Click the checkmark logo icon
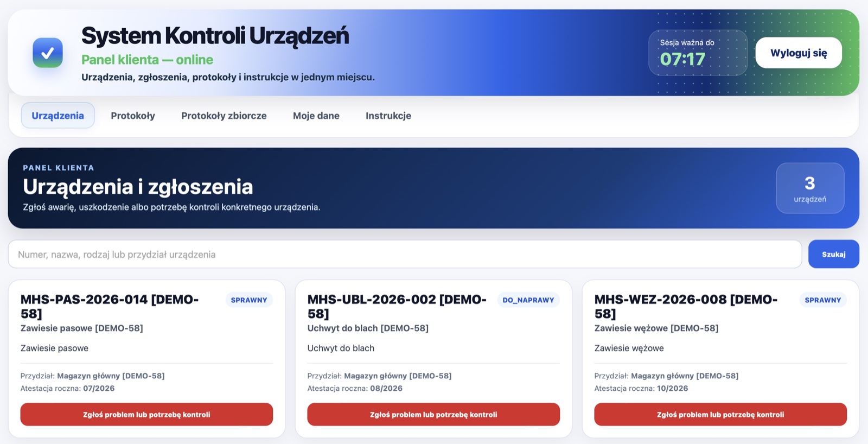 click(x=48, y=53)
